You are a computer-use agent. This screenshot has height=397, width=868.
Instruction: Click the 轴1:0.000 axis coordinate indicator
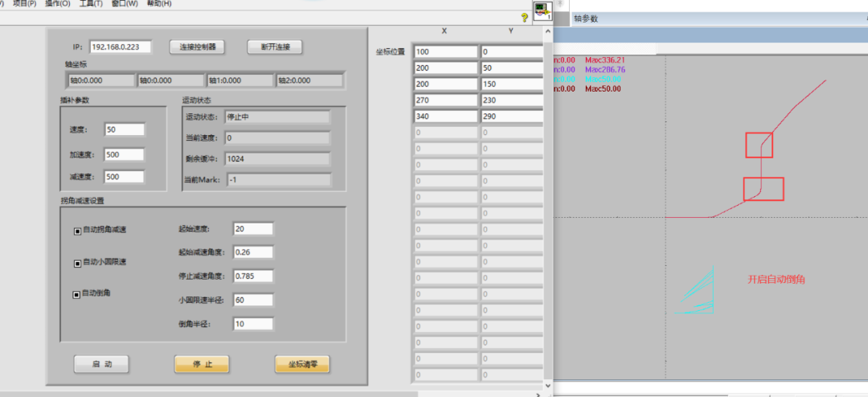click(x=240, y=81)
